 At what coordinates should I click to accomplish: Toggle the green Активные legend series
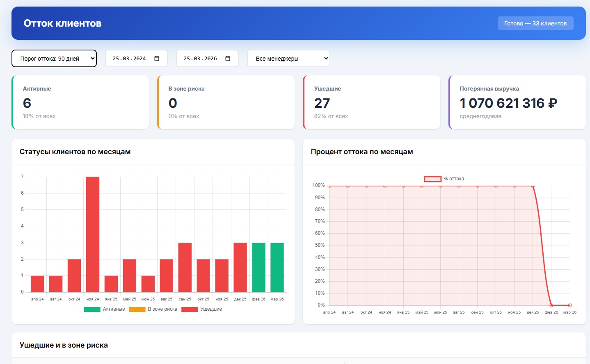[x=104, y=309]
